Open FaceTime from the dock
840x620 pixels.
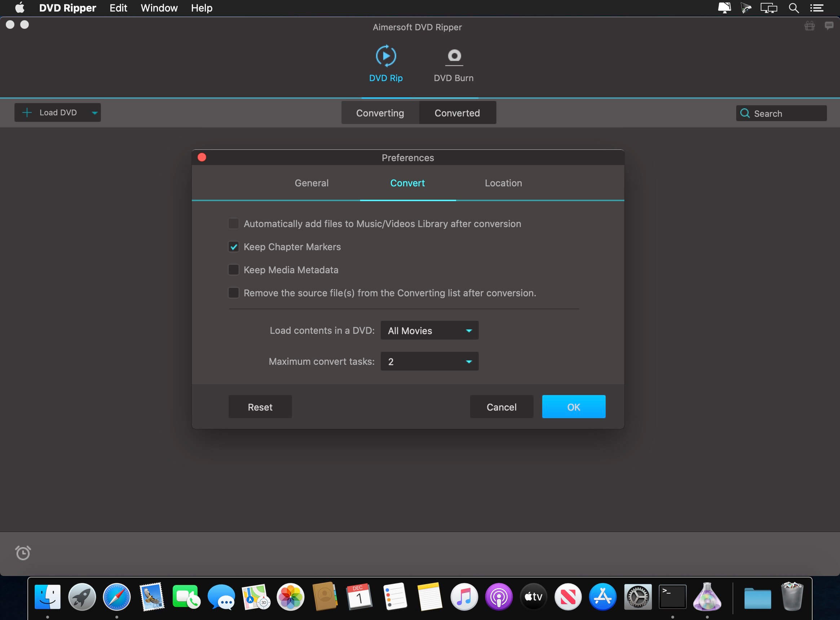click(x=186, y=597)
